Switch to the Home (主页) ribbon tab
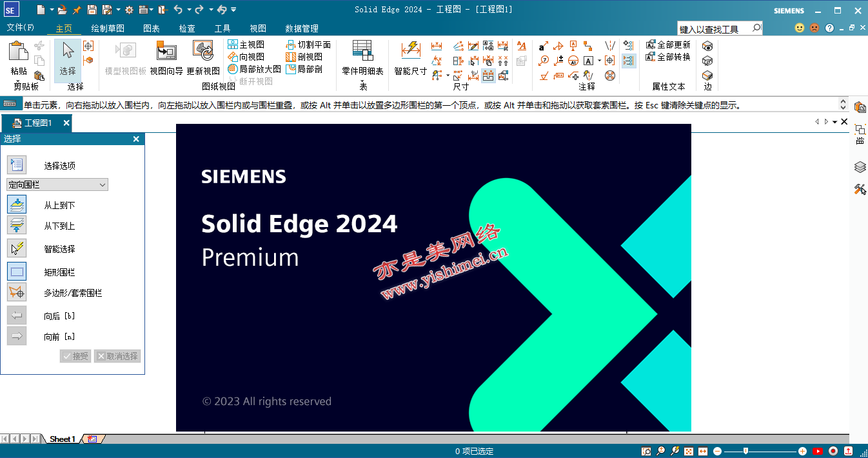The image size is (868, 458). [64, 28]
